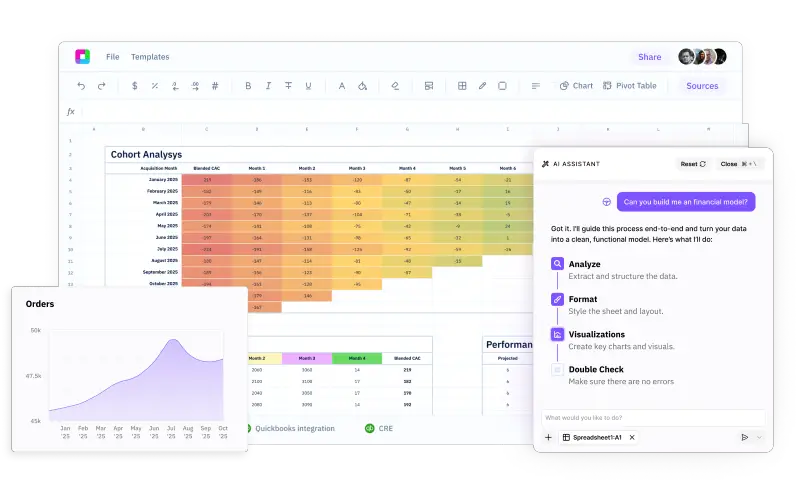This screenshot has height=484, width=800.
Task: Open the Sources panel button
Action: point(702,86)
